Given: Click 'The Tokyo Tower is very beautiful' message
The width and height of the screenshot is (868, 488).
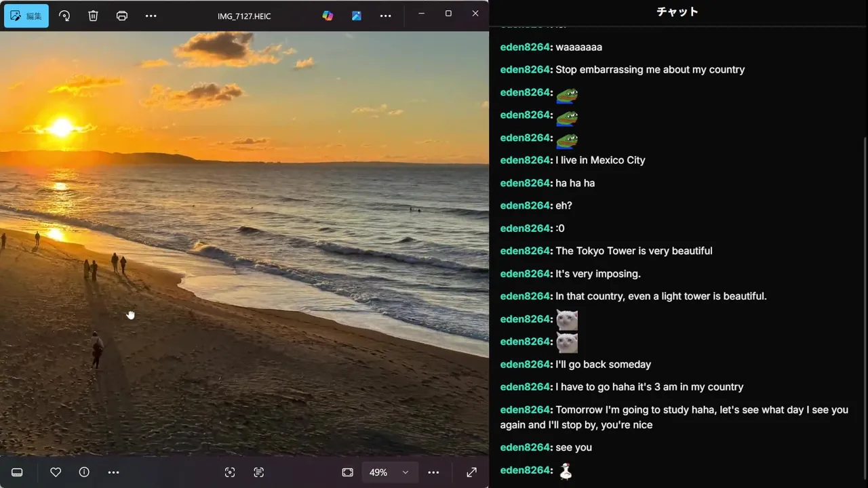Looking at the screenshot, I should click(x=633, y=251).
